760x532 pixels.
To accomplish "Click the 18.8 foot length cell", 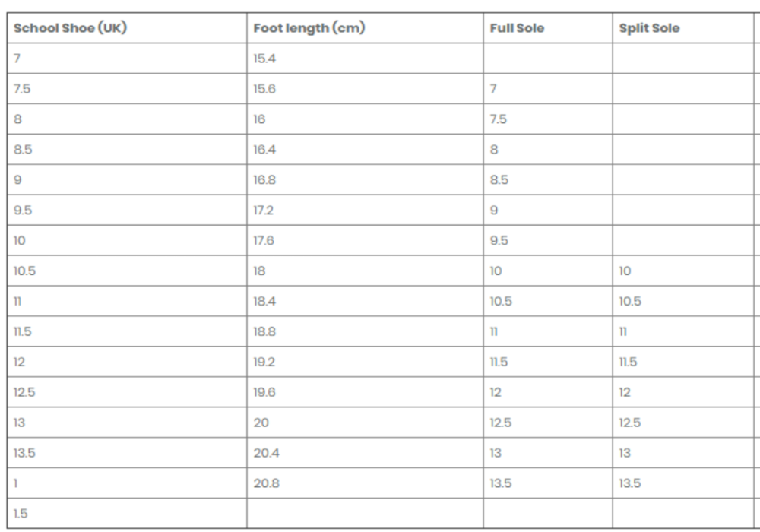I will (264, 332).
